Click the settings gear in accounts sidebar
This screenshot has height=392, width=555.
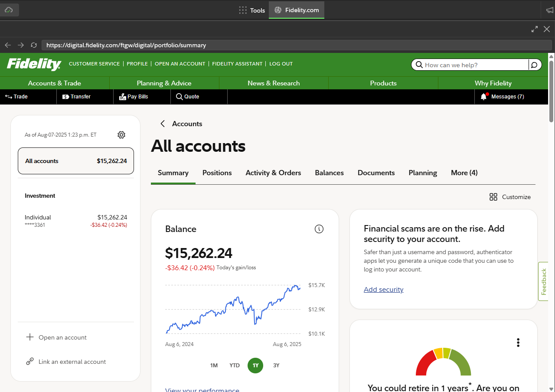point(121,135)
